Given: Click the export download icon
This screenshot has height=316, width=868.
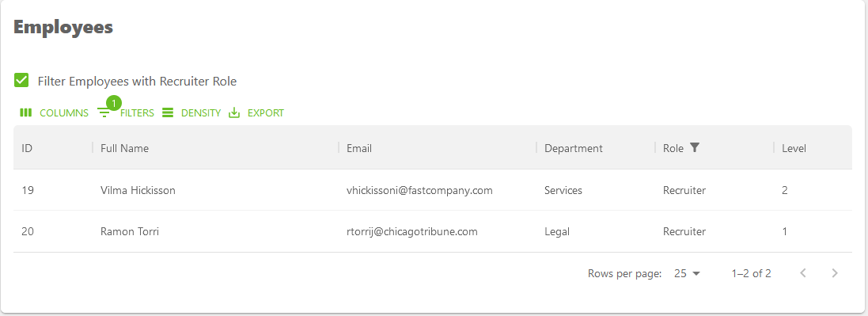Looking at the screenshot, I should click(234, 112).
